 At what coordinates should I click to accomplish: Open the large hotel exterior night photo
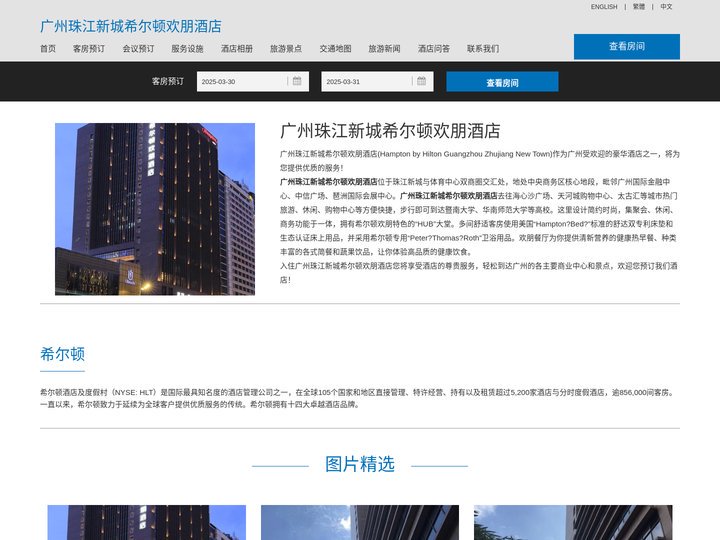(155, 209)
